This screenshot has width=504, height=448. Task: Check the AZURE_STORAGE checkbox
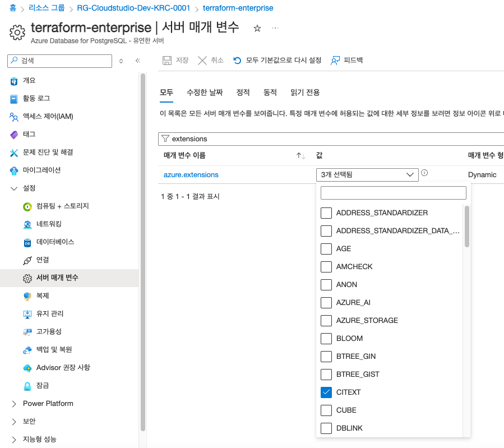(326, 321)
